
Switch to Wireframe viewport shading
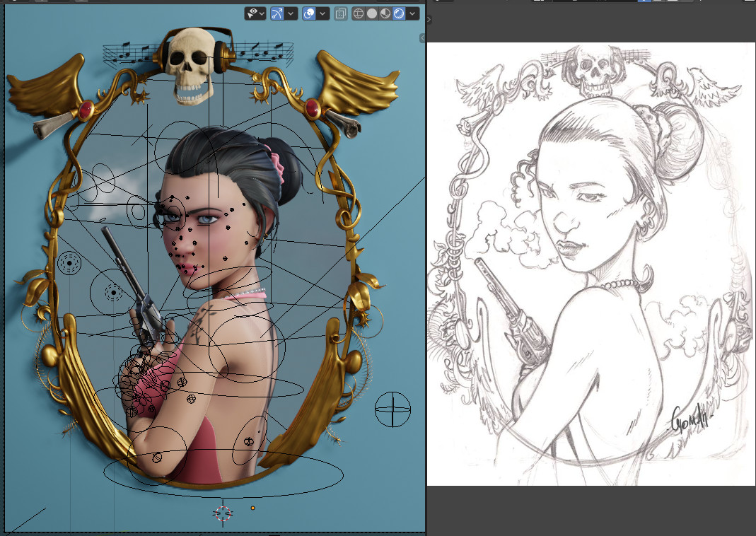click(x=359, y=13)
